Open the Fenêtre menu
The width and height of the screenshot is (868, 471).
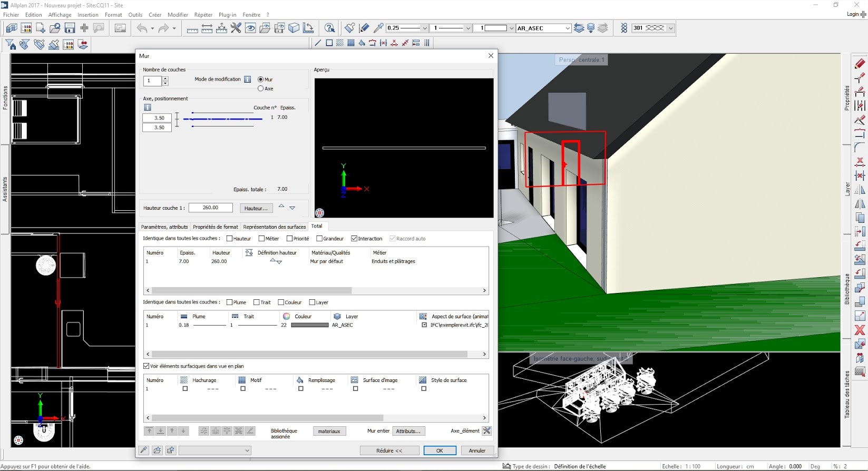251,15
